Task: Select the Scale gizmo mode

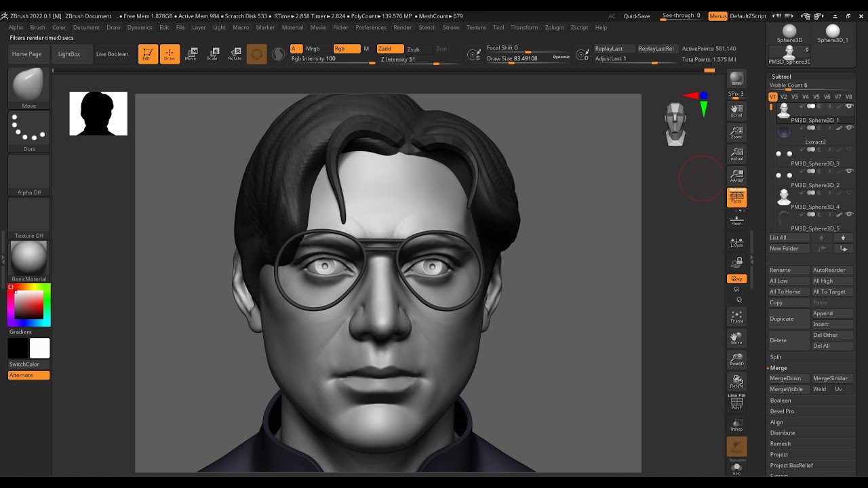Action: 213,54
